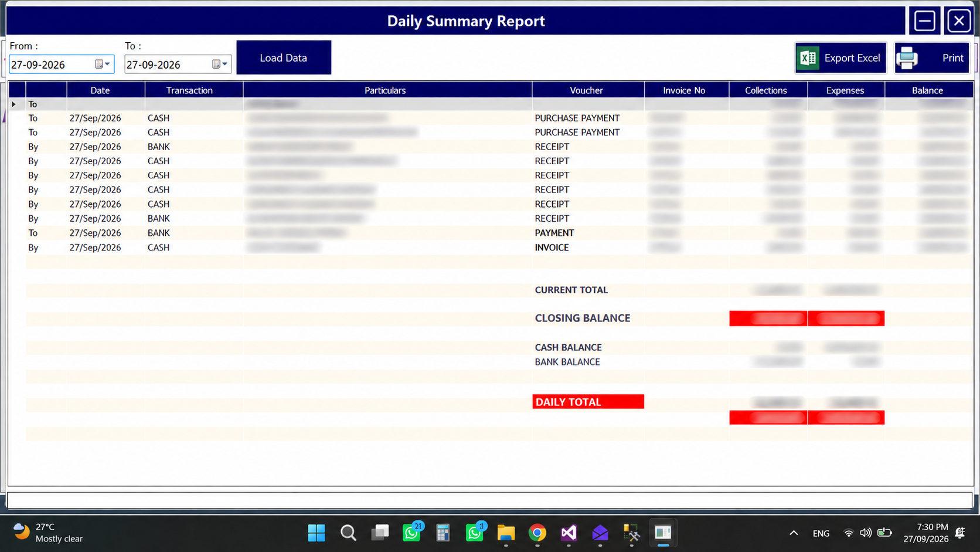The image size is (980, 552).
Task: Open weather widget 27°C Mostly clear
Action: (x=48, y=533)
